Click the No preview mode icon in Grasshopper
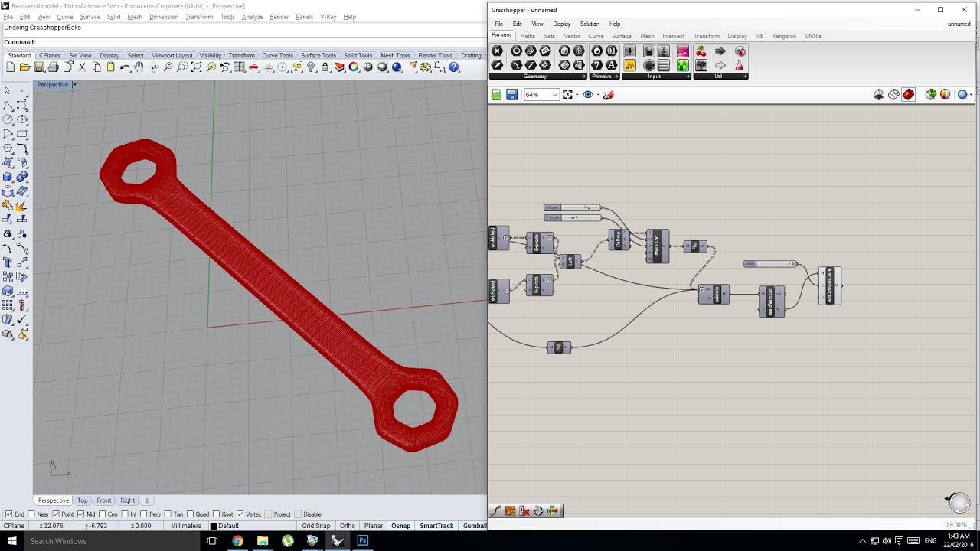Screen dimensions: 980x551 pos(879,94)
